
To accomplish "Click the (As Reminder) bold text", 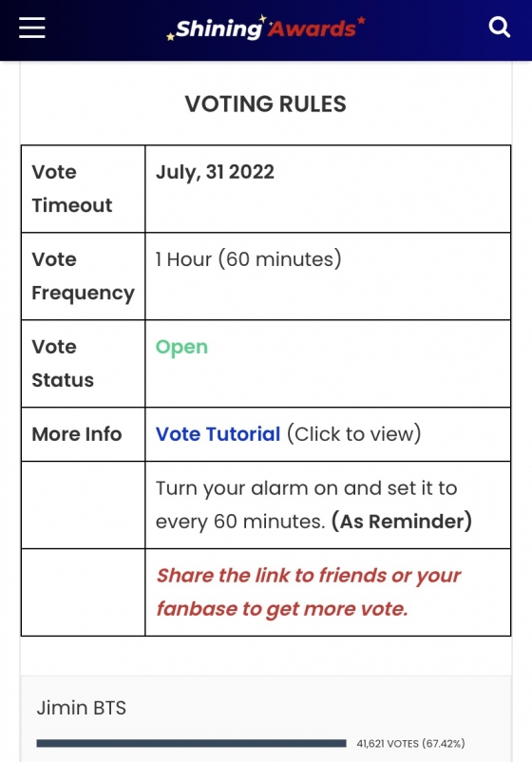I will click(401, 522).
